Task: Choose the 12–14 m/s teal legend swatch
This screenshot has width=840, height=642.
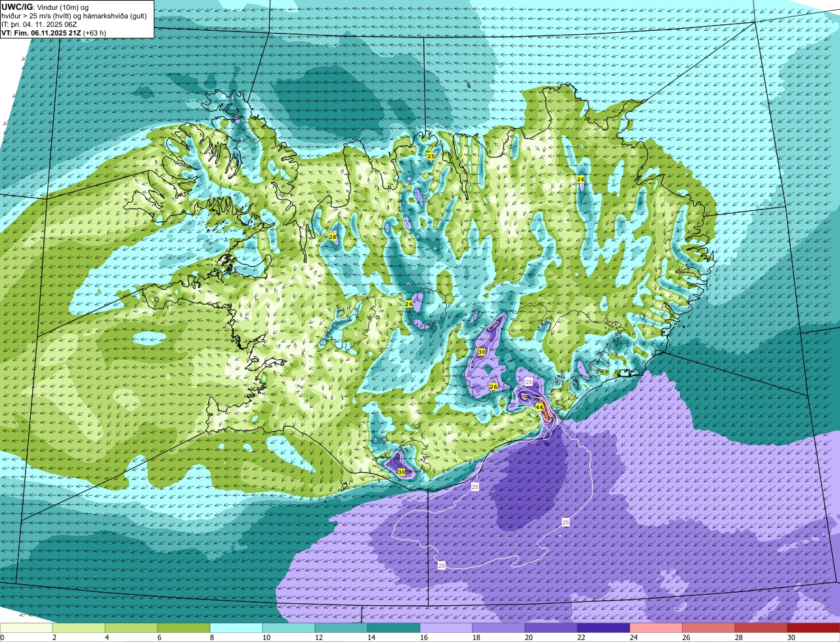Action: (x=341, y=628)
